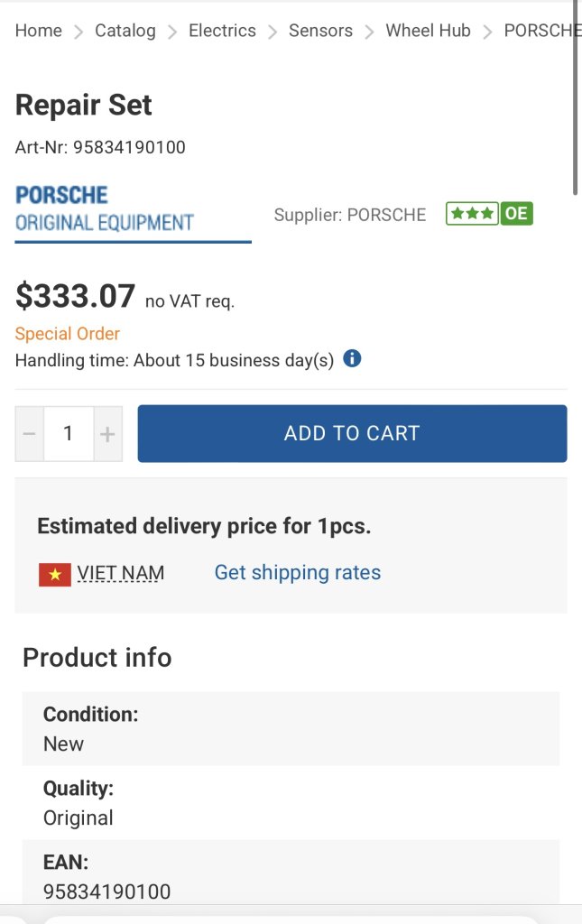This screenshot has width=582, height=924.
Task: Decrease quantity with the minus button
Action: coord(30,434)
